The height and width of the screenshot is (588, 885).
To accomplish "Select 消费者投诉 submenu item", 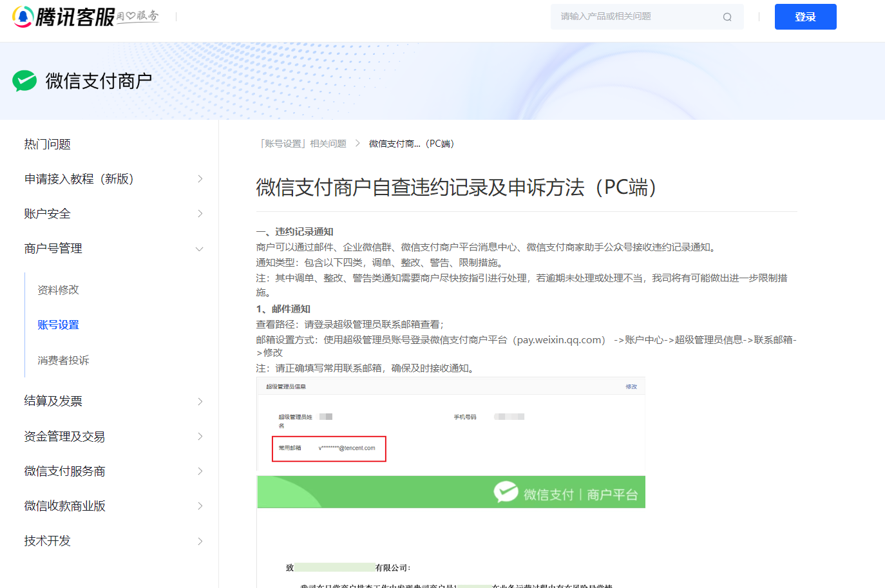I will coord(63,360).
